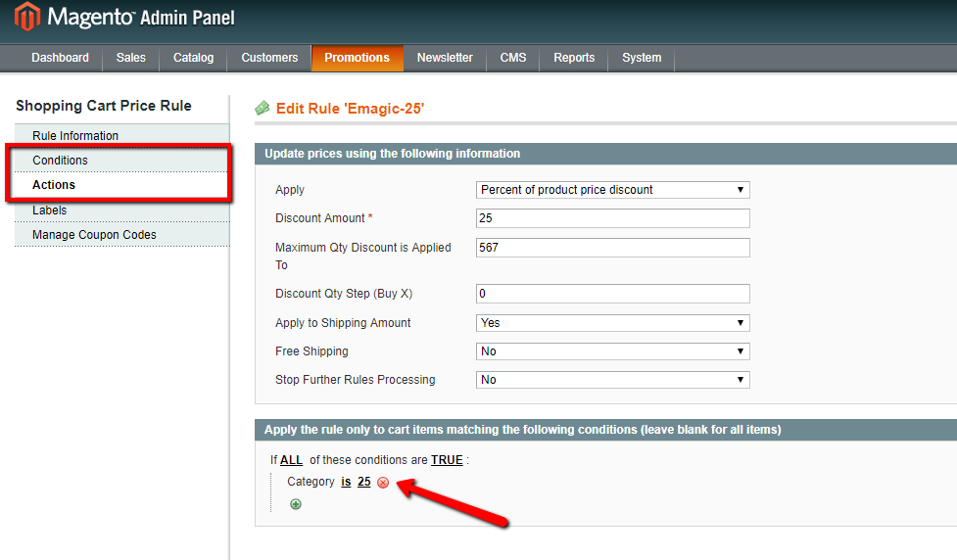Click the Edit Rule header icon
957x560 pixels.
263,108
